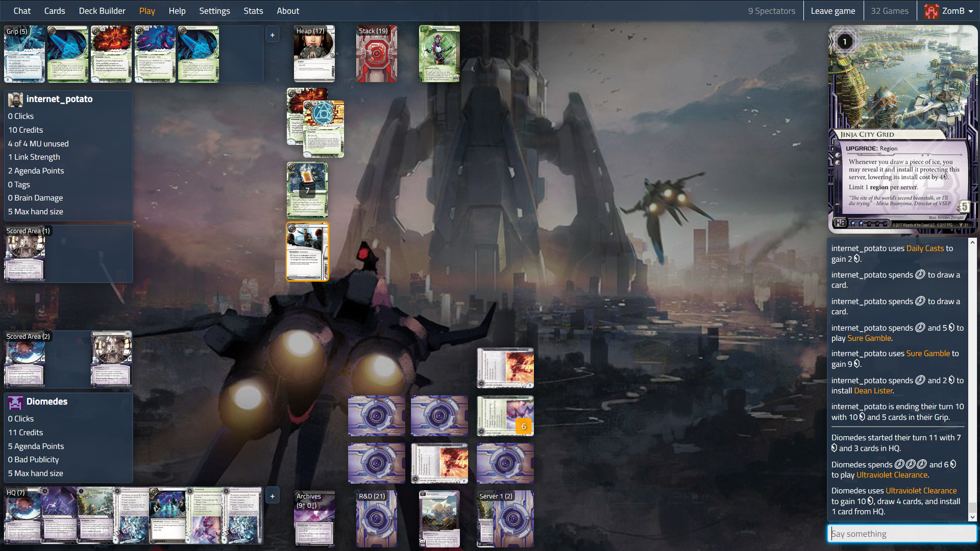Click the corp identity card beside R&D
Image resolution: width=980 pixels, height=551 pixels.
(x=439, y=519)
